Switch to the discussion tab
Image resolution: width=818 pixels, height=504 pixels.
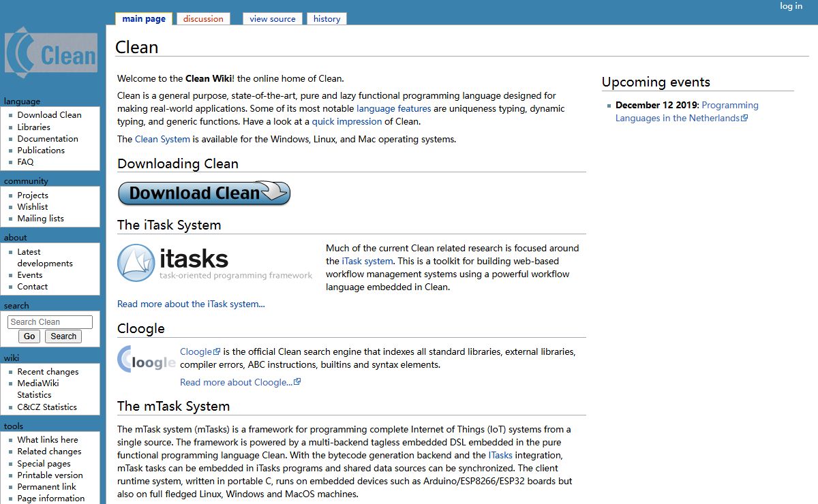coord(203,19)
